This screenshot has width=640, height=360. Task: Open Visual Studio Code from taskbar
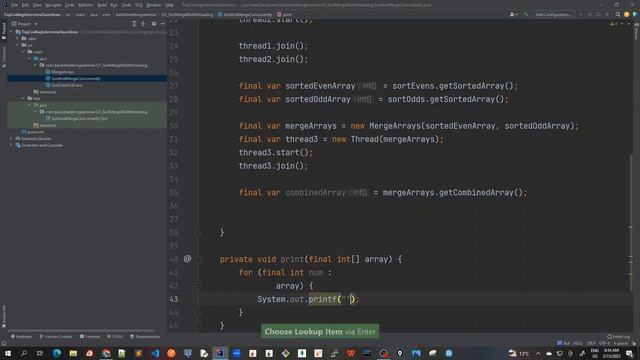pos(155,353)
